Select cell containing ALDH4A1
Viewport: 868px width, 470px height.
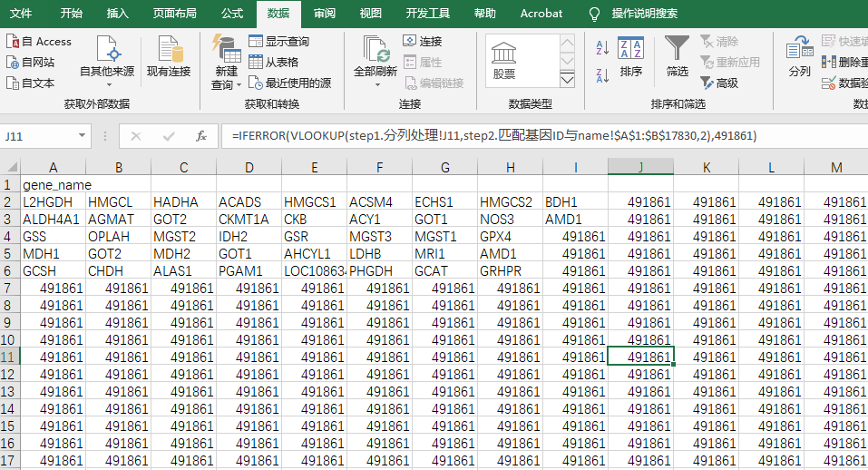(x=54, y=220)
